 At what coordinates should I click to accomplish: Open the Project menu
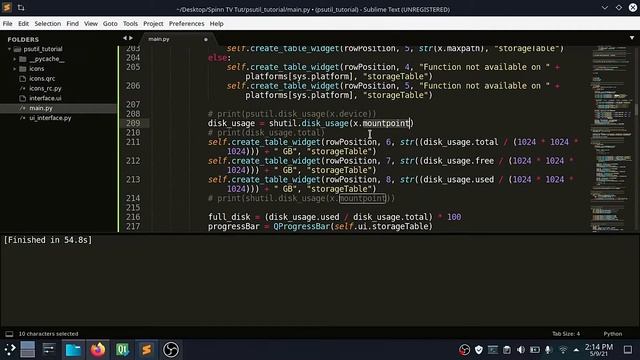point(153,24)
